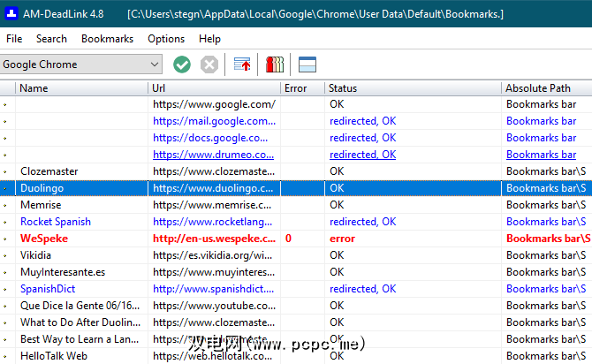Click the gray Stop checking icon
Screen dimensions: 592x364
click(209, 64)
